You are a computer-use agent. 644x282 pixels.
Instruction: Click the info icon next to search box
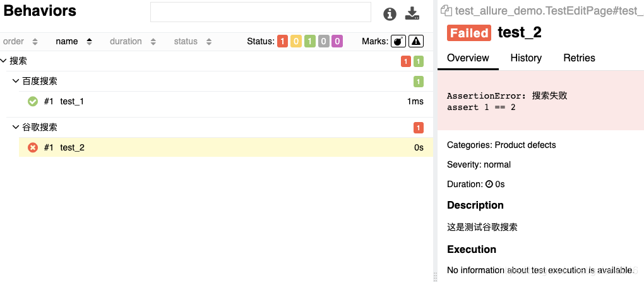(390, 14)
